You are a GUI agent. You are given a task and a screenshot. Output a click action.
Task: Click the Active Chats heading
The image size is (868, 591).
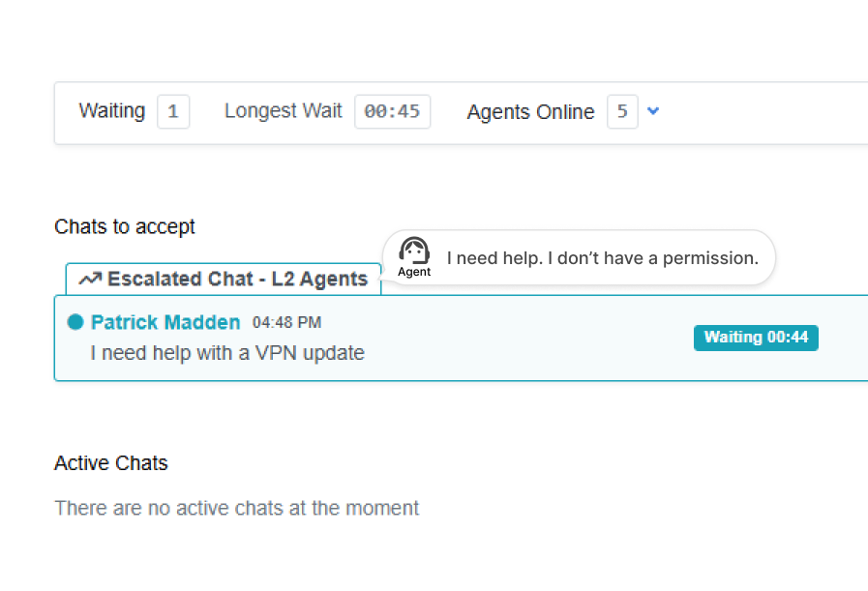(111, 463)
